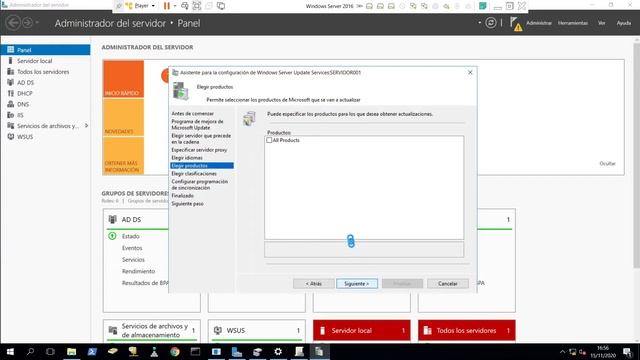640x360 pixels.
Task: Select Elegir clasificaciones wizard step
Action: coord(194,173)
